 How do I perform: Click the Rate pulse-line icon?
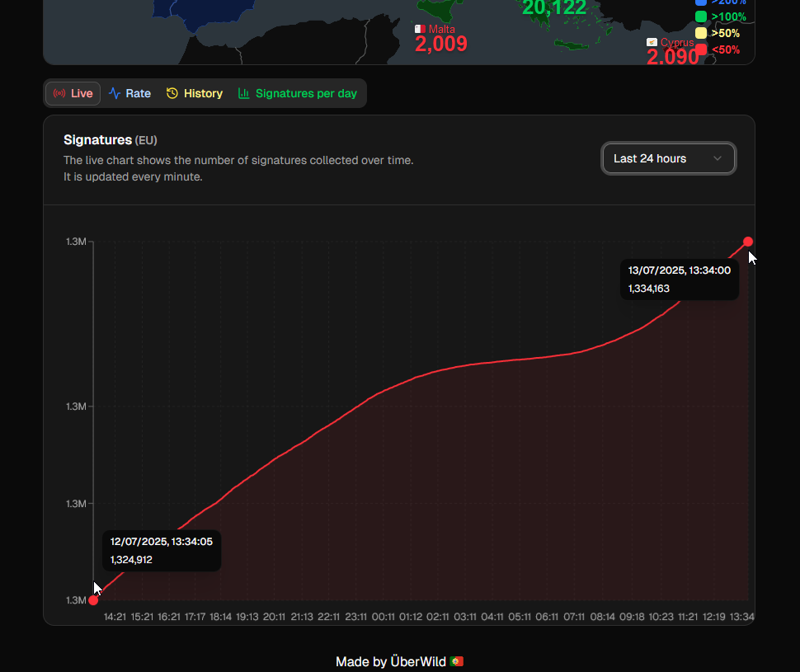pos(115,93)
